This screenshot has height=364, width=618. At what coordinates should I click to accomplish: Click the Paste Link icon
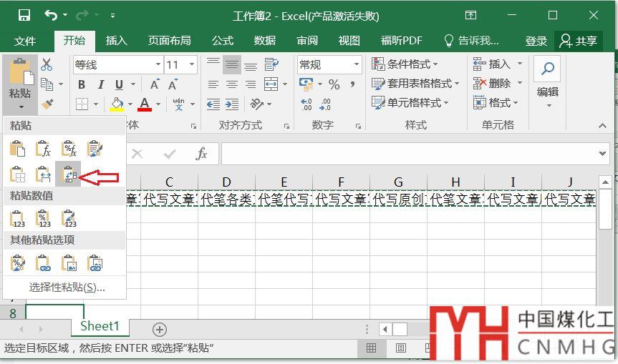43,264
